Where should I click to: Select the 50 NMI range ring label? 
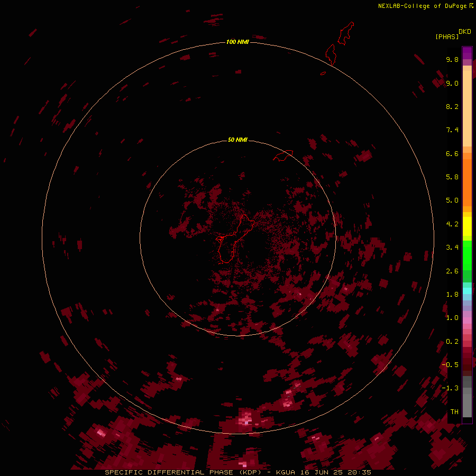(237, 140)
